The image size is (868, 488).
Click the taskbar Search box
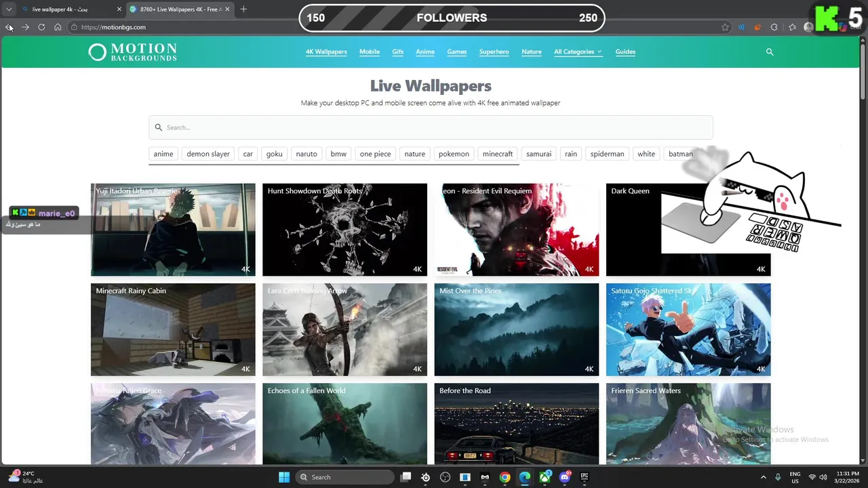[344, 477]
